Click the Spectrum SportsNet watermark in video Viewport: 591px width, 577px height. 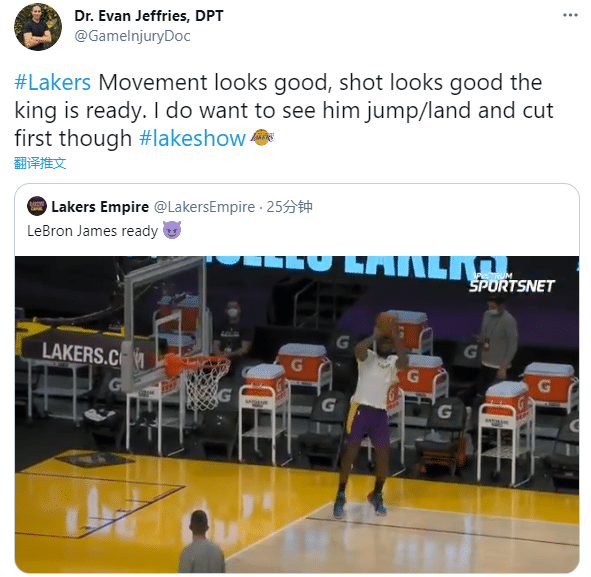(511, 283)
